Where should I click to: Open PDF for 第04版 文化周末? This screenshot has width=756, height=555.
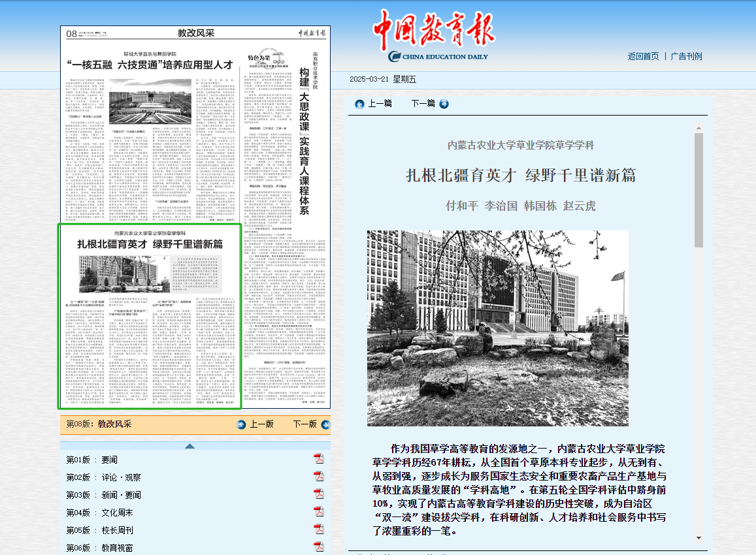pos(319,512)
